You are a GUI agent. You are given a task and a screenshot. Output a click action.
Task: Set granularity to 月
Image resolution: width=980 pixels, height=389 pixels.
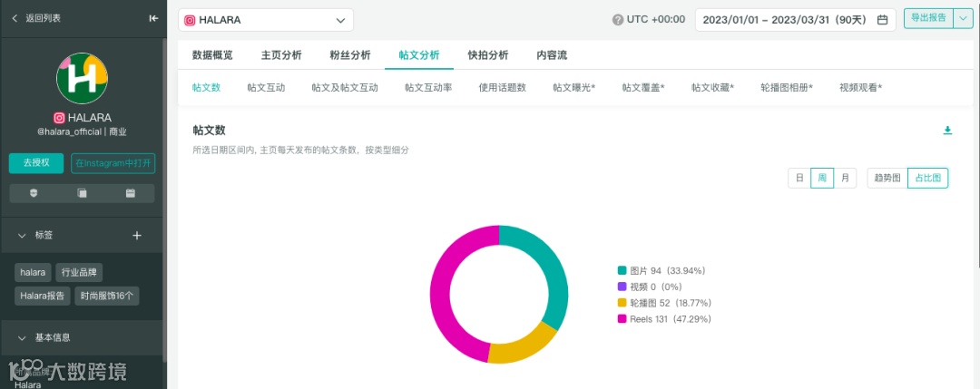[845, 178]
